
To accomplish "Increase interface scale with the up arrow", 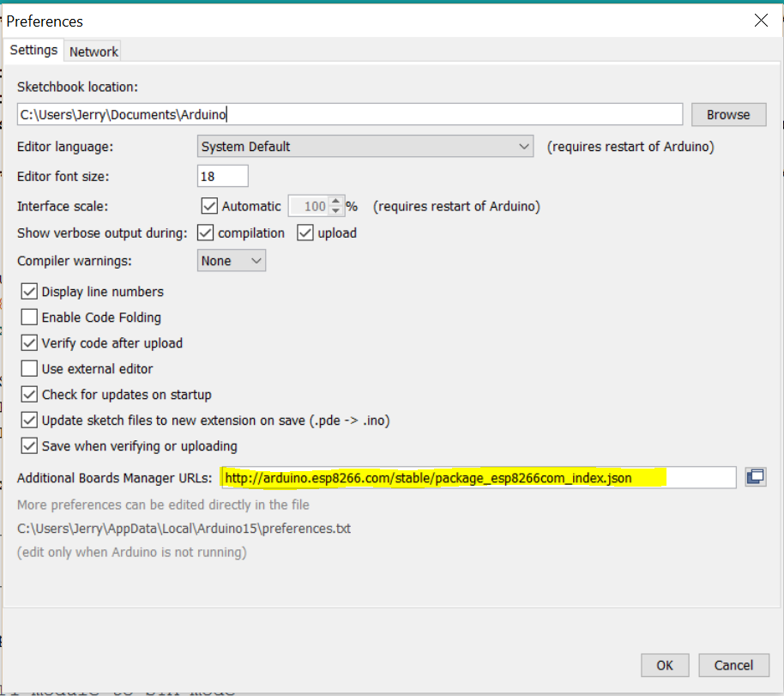I will point(336,201).
